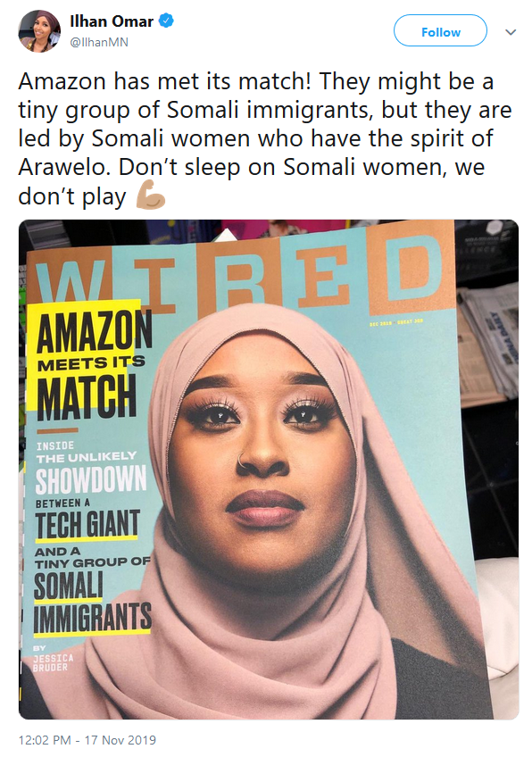Screen dimensions: 532x757
Task: Click the Ilhan Omar display name
Action: click(112, 21)
